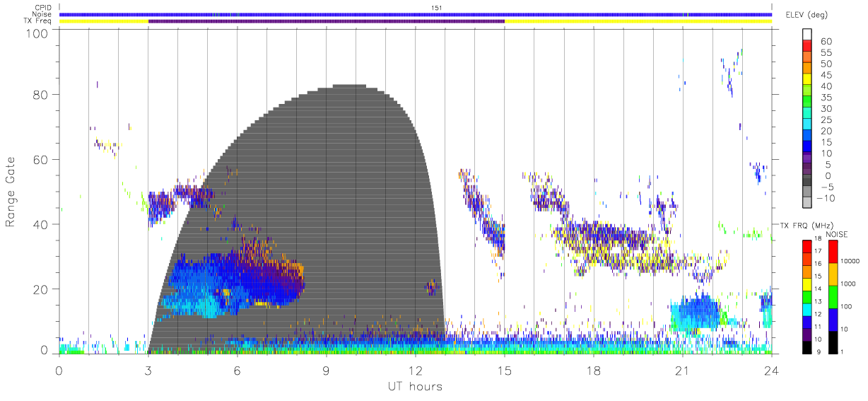Click the 'TX Freq' row label at top left
Image resolution: width=868 pixels, height=401 pixels.
(37, 21)
